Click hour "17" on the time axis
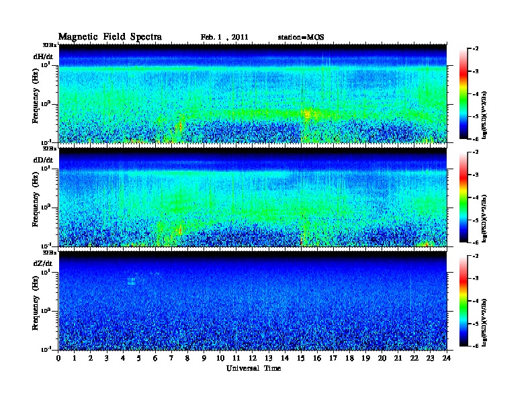Viewport: 532px width, 411px height. 334,358
